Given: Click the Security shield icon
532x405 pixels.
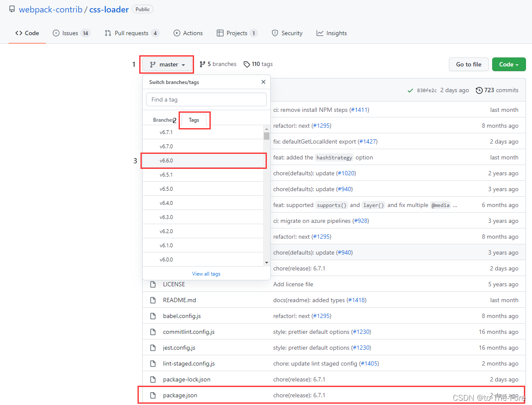Looking at the screenshot, I should click(274, 33).
